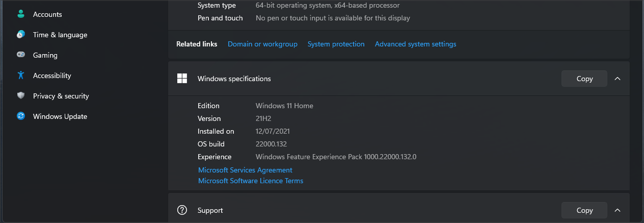Select the Windows Feature Experience Pack text
Image resolution: width=644 pixels, height=223 pixels.
[x=336, y=157]
